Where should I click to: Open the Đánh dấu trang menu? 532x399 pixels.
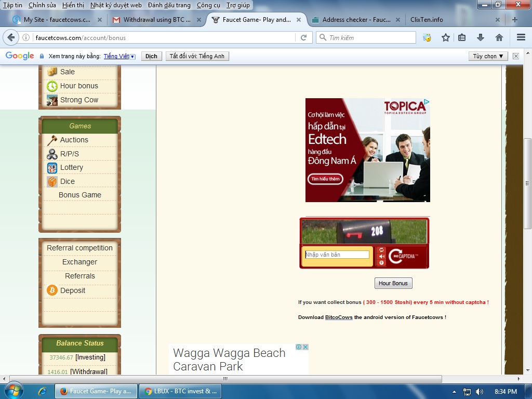(169, 5)
